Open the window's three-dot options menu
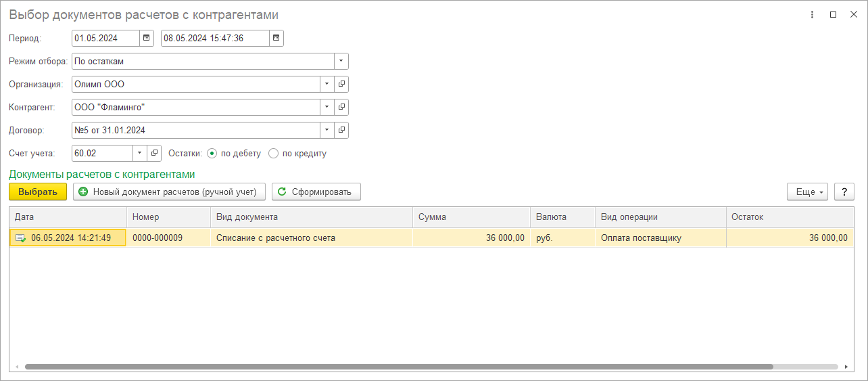 (812, 15)
